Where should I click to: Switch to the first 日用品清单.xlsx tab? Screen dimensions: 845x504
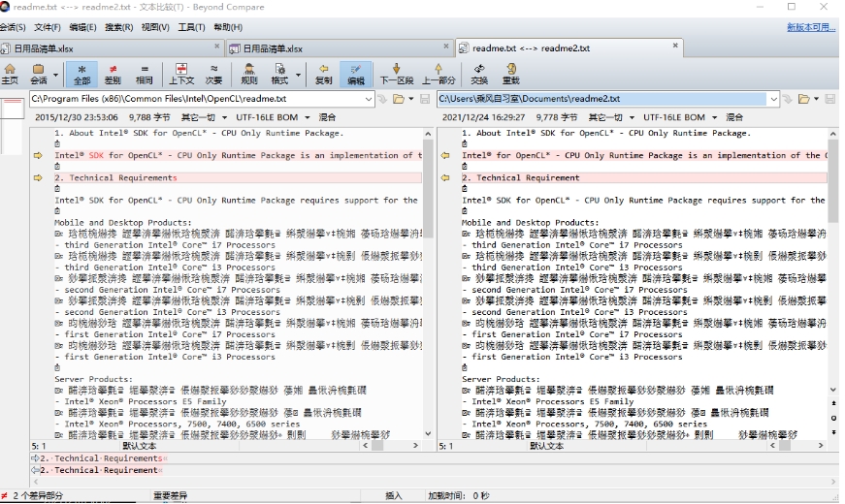[111, 48]
